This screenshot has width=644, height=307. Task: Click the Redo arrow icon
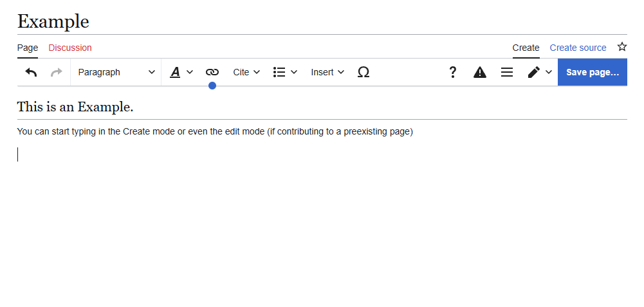pyautogui.click(x=57, y=72)
